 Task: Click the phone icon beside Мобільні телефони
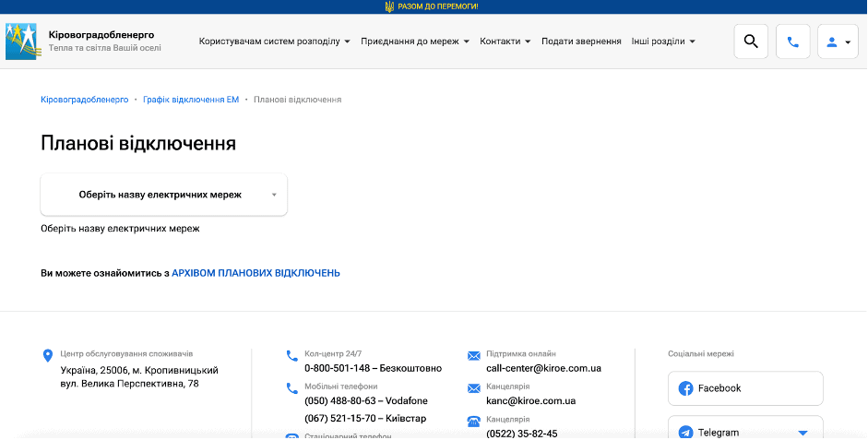pos(291,388)
